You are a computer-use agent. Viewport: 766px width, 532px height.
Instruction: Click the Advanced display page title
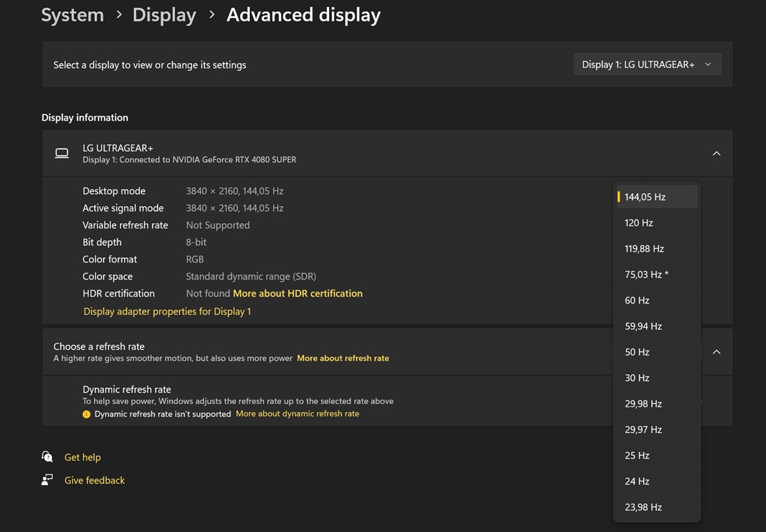(303, 15)
